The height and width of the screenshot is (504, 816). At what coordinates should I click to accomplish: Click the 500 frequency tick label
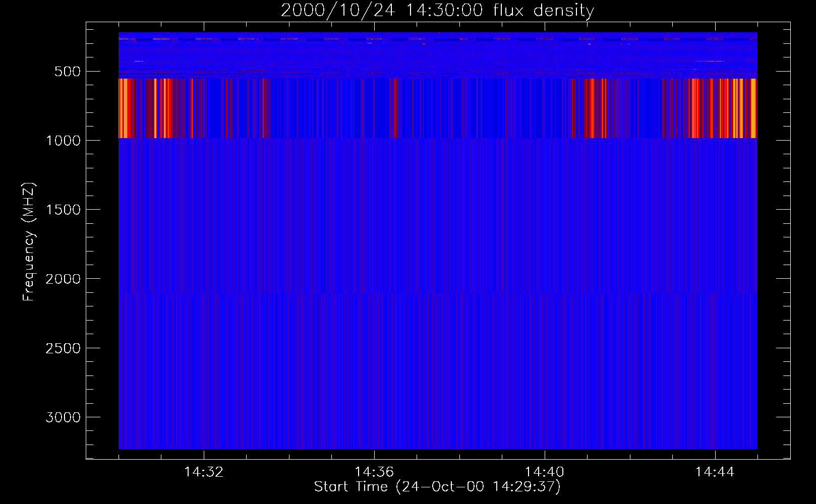tap(67, 72)
